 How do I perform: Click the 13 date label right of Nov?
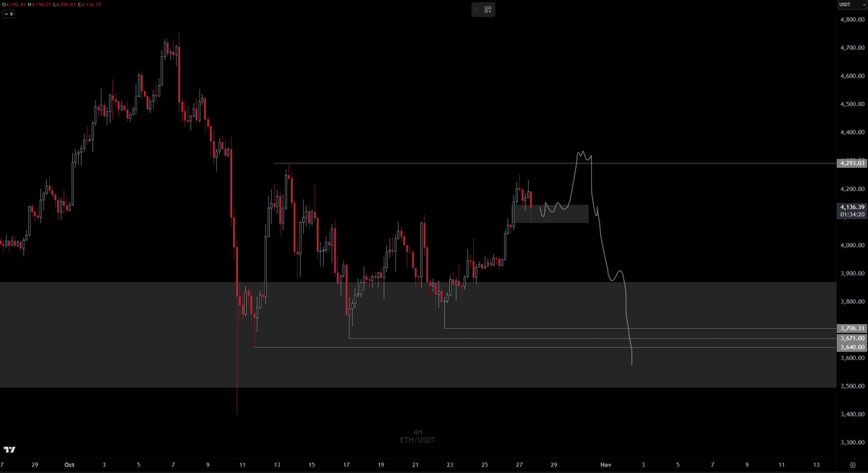tap(816, 465)
